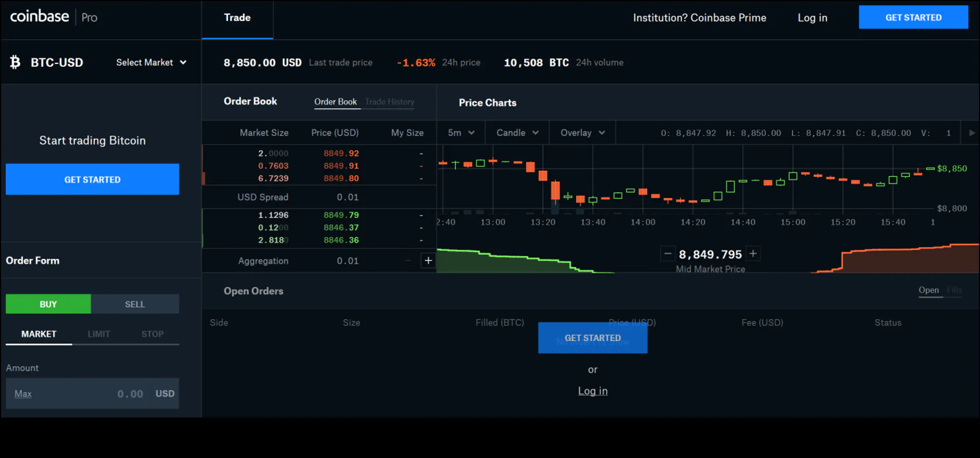Image resolution: width=980 pixels, height=458 pixels.
Task: Switch to the Fills tab
Action: [x=954, y=290]
